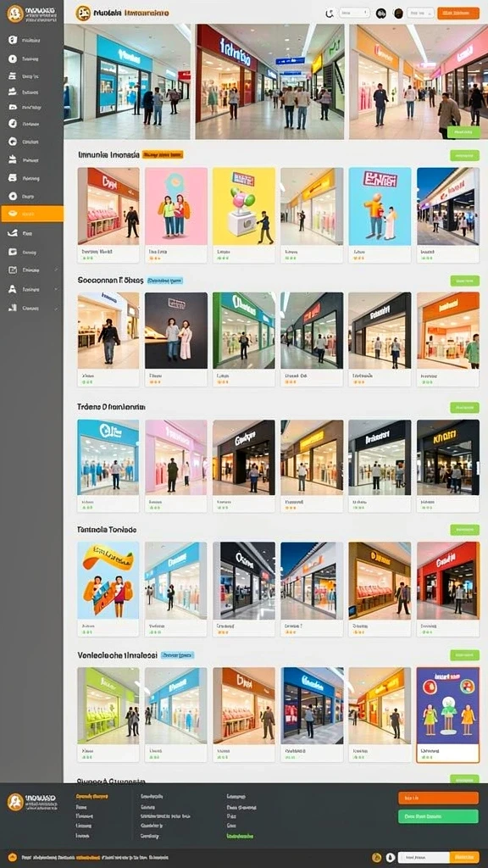Select the first sidebar item icon below logo
The width and height of the screenshot is (488, 868).
click(13, 40)
